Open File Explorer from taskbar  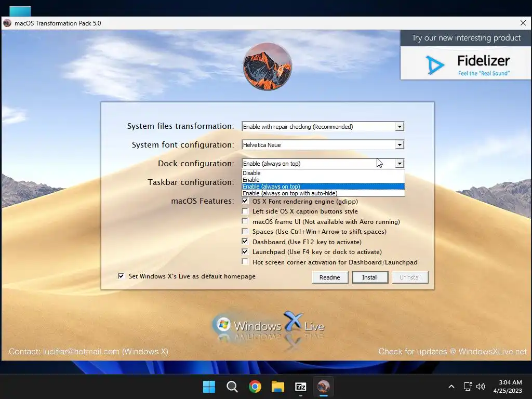(278, 387)
